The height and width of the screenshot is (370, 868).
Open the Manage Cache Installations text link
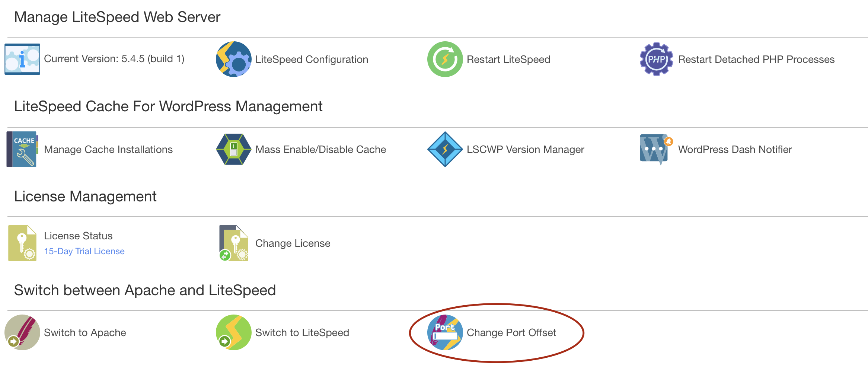point(108,150)
